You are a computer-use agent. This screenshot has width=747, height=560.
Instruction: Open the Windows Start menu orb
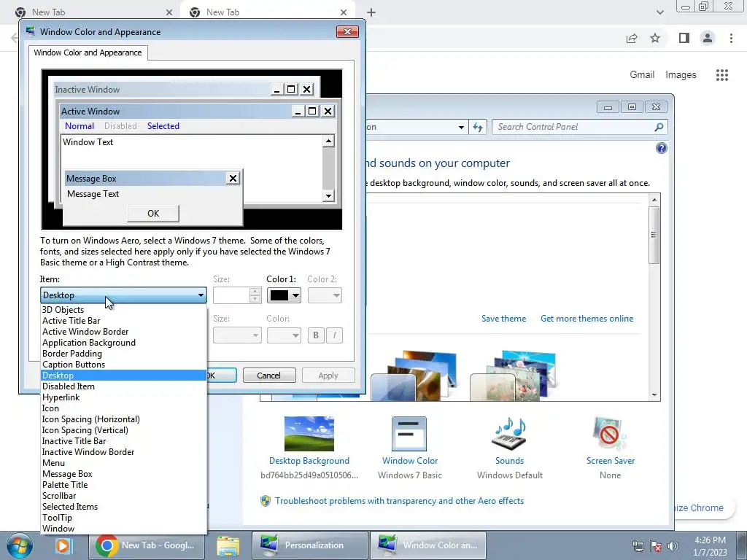pos(20,545)
